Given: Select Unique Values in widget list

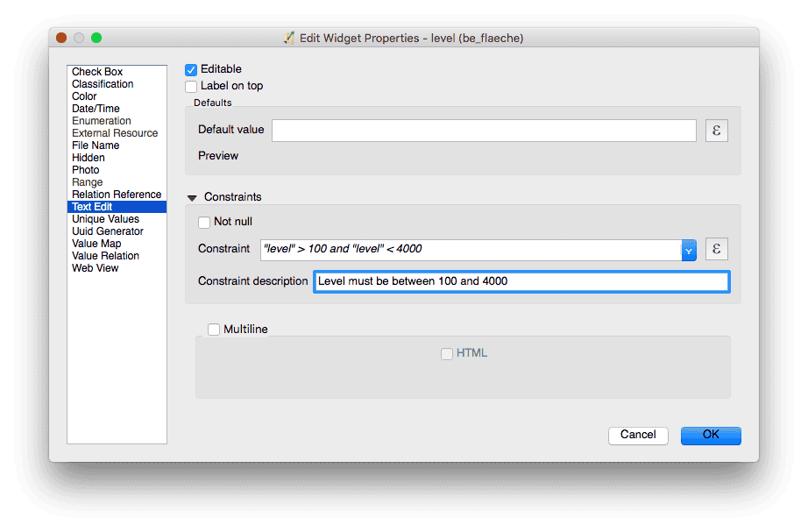Looking at the screenshot, I should tap(105, 219).
